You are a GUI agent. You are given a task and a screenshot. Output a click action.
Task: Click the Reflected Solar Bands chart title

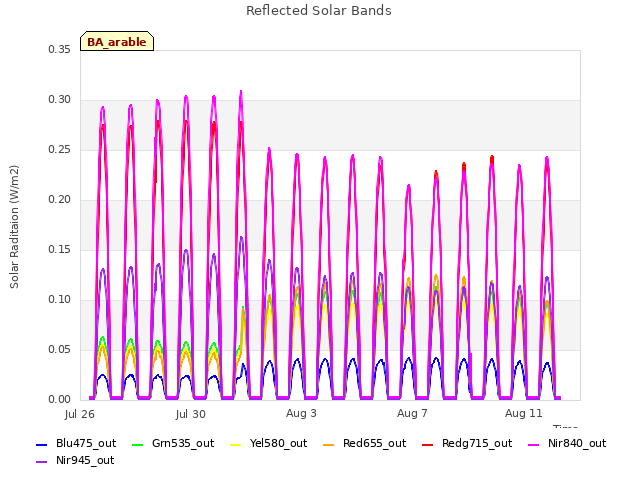319,11
